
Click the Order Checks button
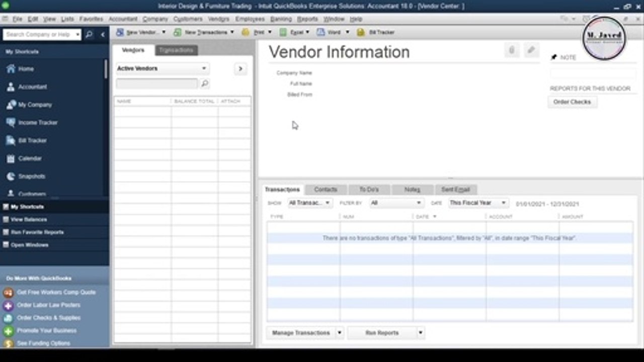[x=572, y=102]
